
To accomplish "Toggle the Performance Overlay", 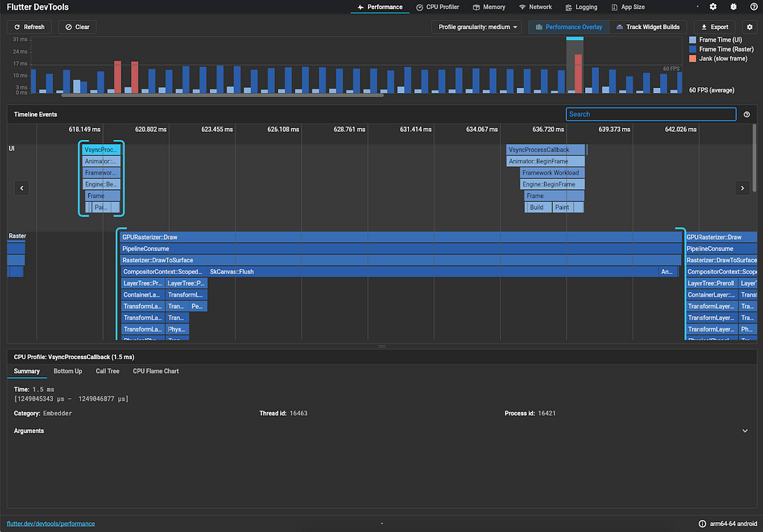I will pyautogui.click(x=569, y=27).
